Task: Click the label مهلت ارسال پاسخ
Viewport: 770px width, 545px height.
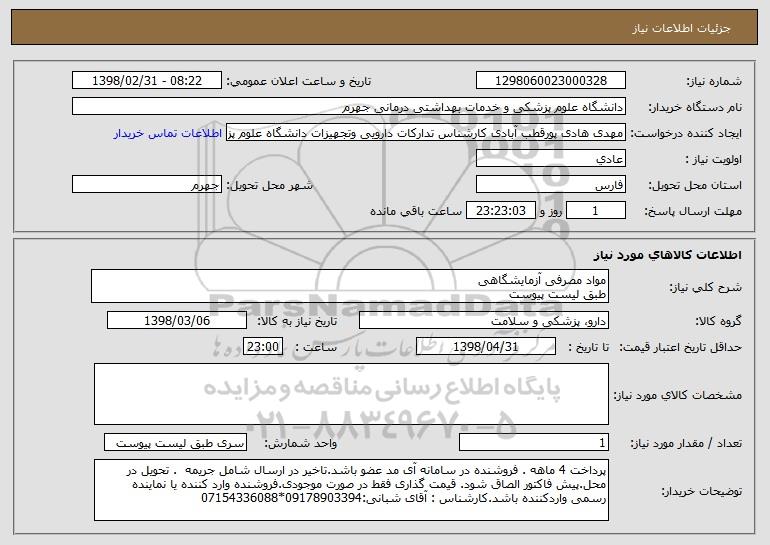Action: (693, 211)
